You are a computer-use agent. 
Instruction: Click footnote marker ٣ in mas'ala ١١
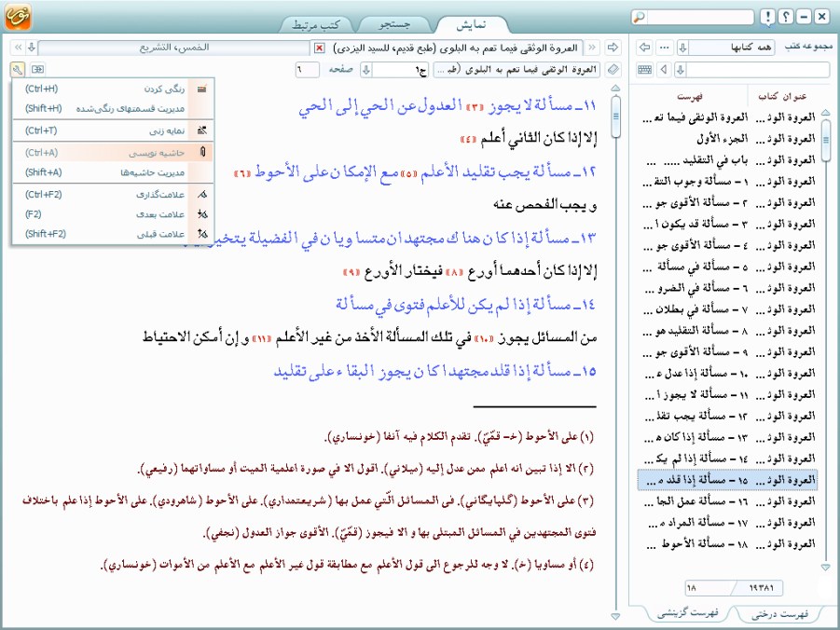[475, 107]
